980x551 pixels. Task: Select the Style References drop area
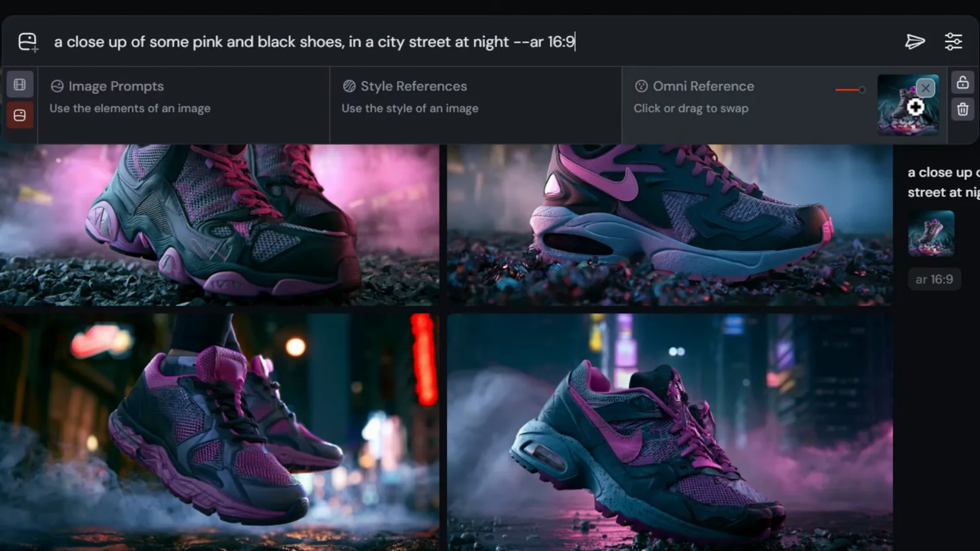point(476,105)
